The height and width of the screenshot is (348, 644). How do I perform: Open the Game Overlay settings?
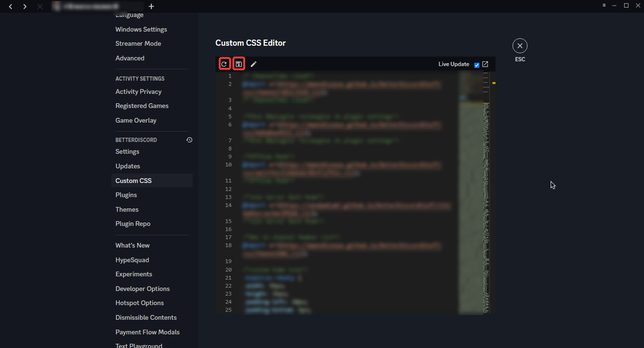[136, 120]
